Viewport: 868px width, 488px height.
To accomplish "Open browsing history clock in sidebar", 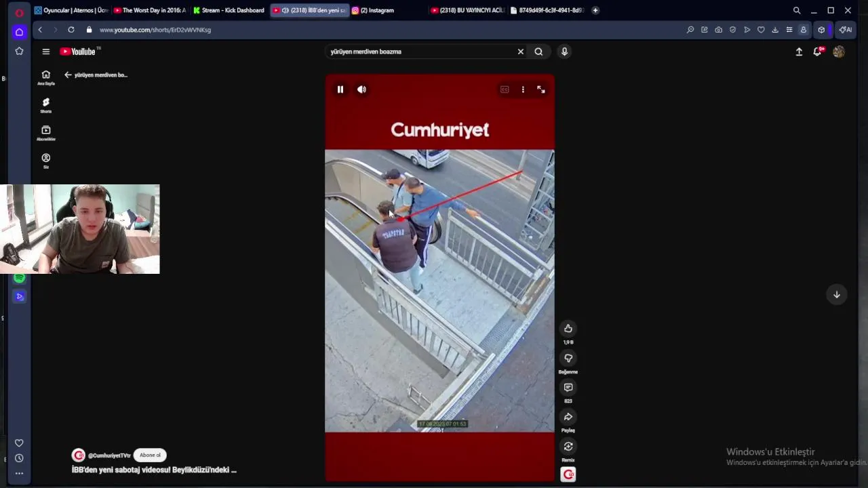I will (19, 458).
